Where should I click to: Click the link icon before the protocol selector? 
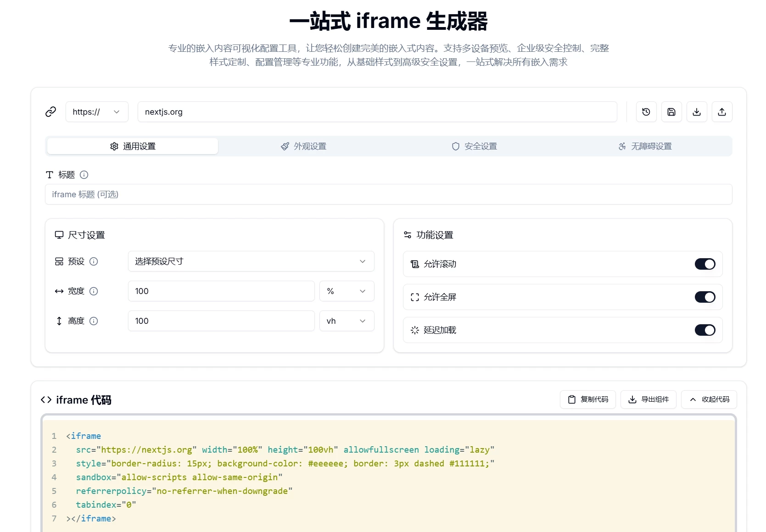point(50,111)
